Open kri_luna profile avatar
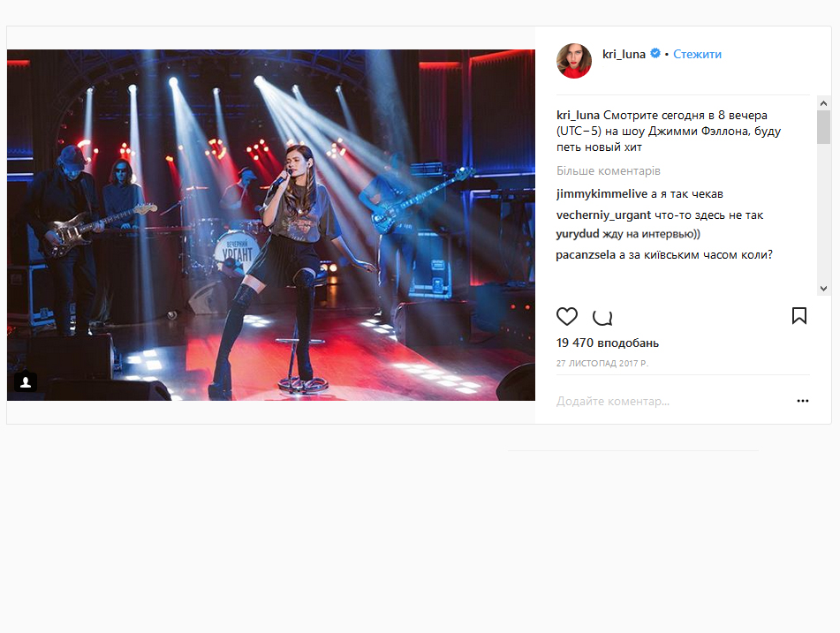The width and height of the screenshot is (840, 633). [574, 61]
